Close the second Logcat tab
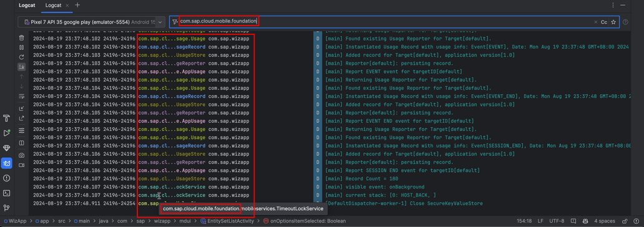644x227 pixels. pyautogui.click(x=68, y=6)
